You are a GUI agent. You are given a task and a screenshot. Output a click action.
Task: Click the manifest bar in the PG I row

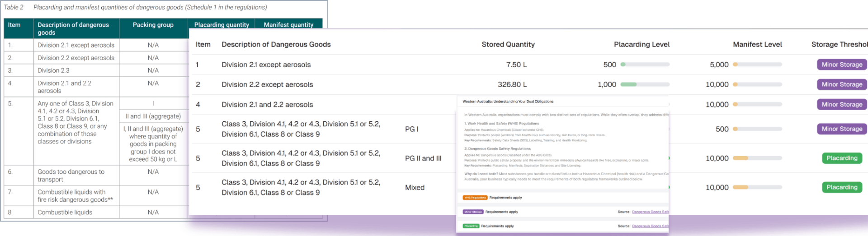pyautogui.click(x=757, y=129)
